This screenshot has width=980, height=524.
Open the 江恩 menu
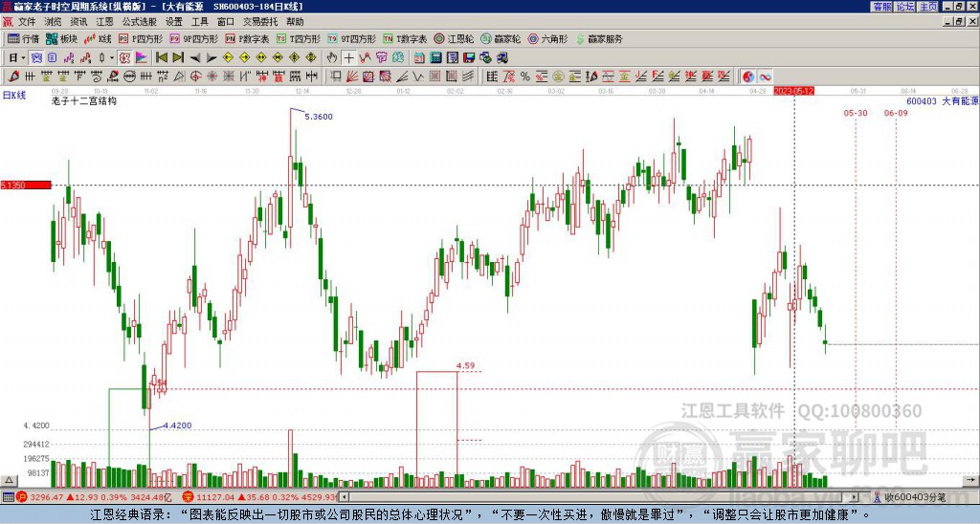(105, 22)
